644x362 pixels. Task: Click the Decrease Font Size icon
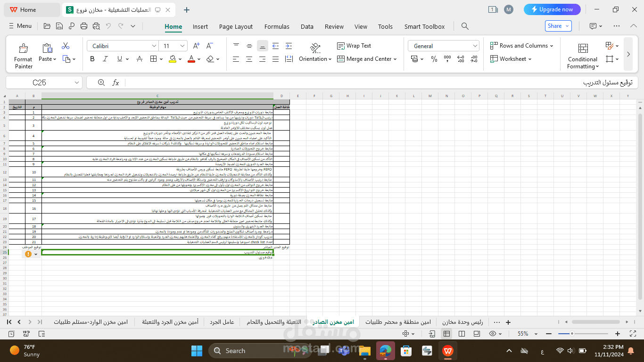210,46
